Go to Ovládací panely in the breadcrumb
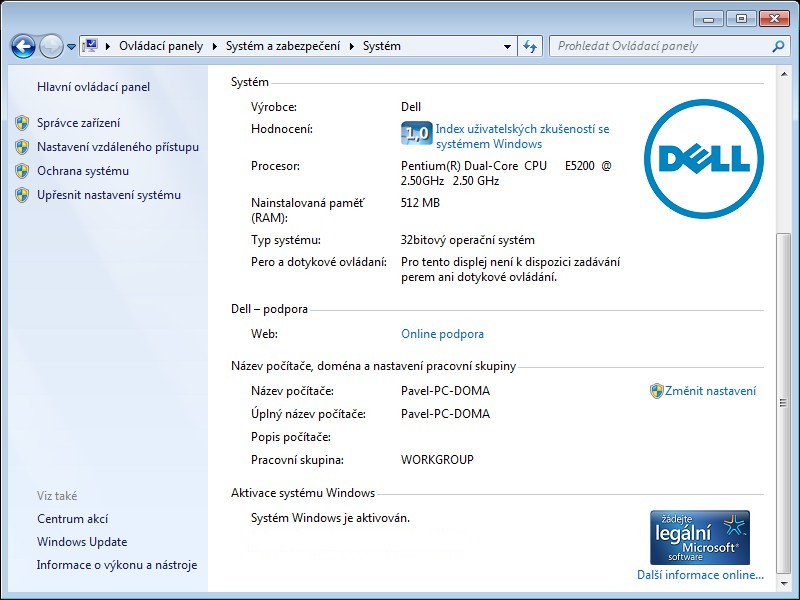 pos(160,46)
